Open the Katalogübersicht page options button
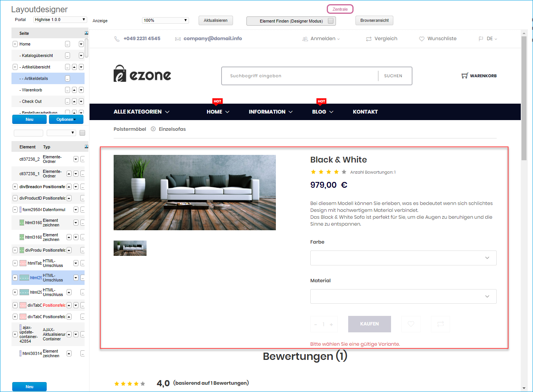 67,55
